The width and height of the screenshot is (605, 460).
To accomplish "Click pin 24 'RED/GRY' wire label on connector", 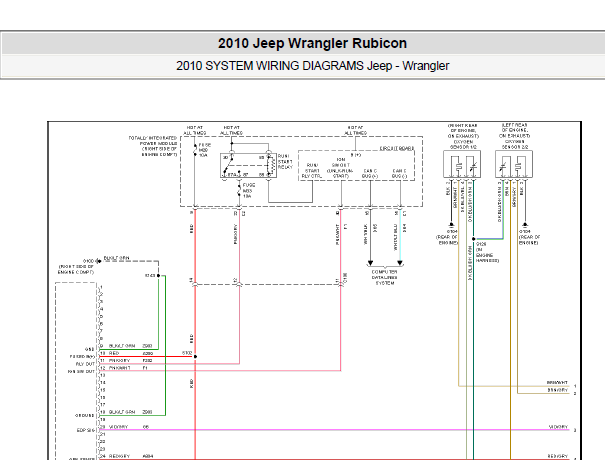I will tap(119, 456).
